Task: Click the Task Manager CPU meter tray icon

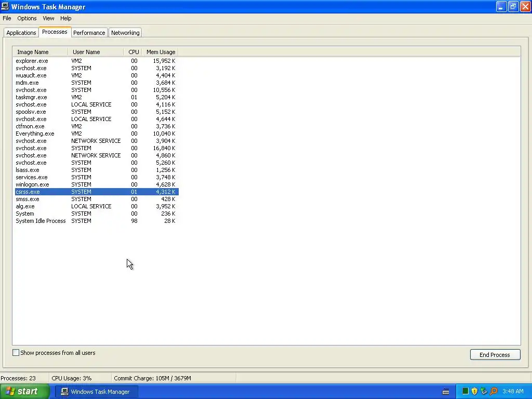Action: [465, 391]
